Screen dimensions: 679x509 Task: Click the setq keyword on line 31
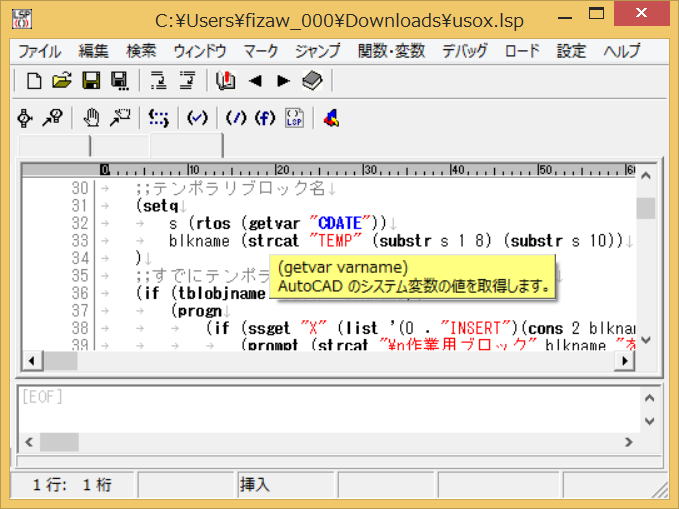[160, 206]
